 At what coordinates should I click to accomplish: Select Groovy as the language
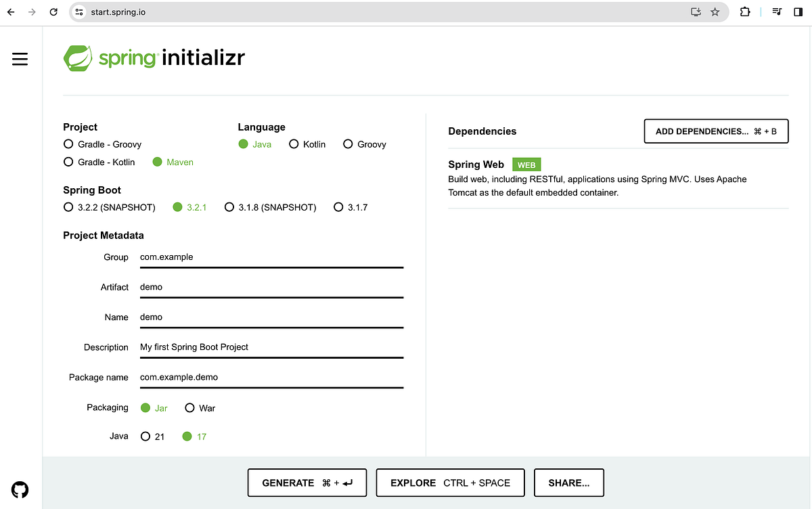coord(348,144)
